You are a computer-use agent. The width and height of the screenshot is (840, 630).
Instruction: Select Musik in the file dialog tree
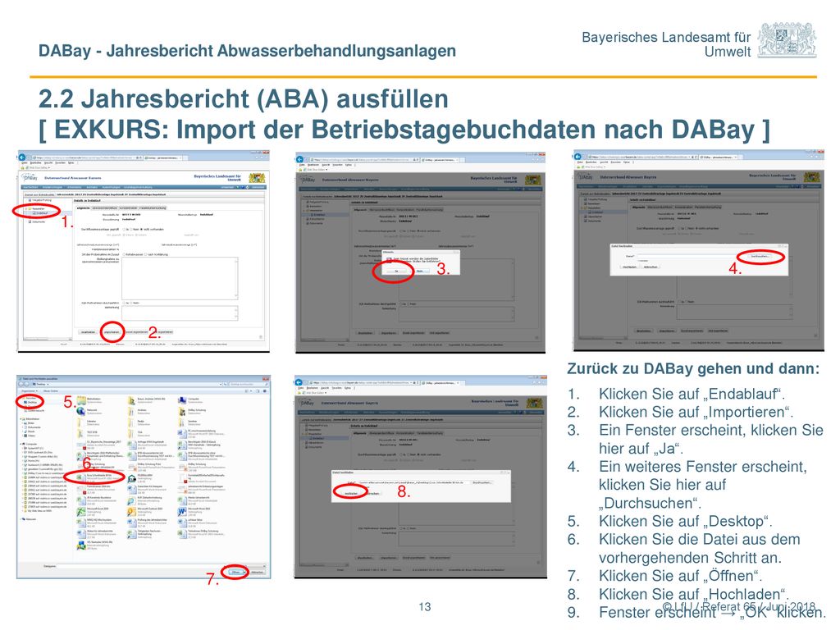[x=30, y=431]
